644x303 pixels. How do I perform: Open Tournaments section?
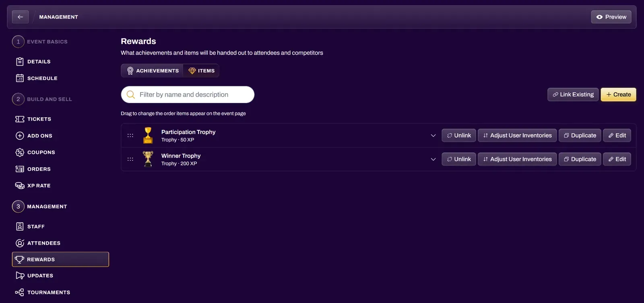43,292
